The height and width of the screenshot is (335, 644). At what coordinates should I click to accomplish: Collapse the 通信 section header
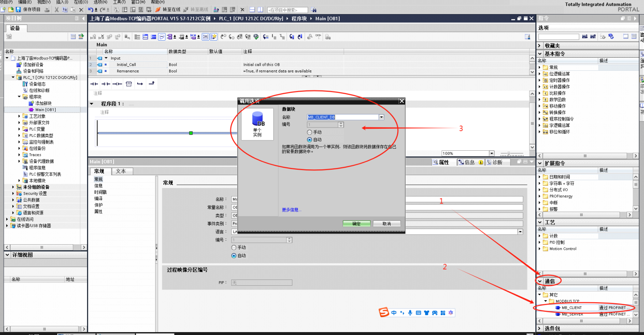pyautogui.click(x=540, y=281)
